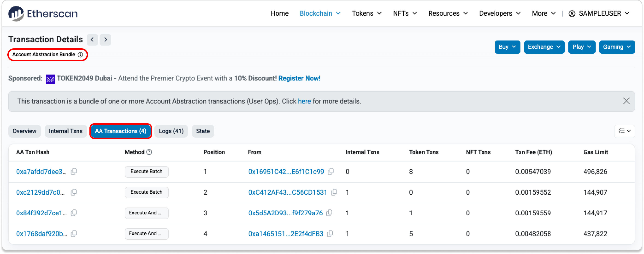Open the 0x84f392d7ce1 transaction hash link
This screenshot has width=644, height=254.
click(x=41, y=213)
